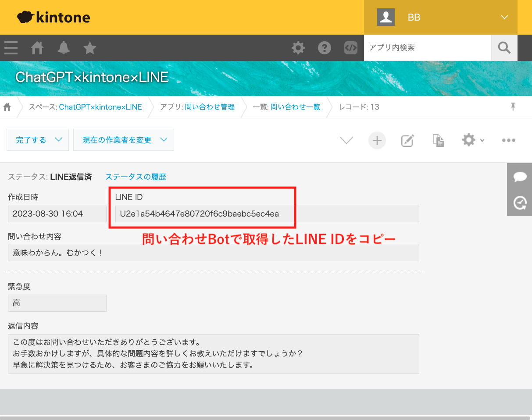The width and height of the screenshot is (532, 420).
Task: Open the more options ellipsis menu
Action: pyautogui.click(x=508, y=140)
